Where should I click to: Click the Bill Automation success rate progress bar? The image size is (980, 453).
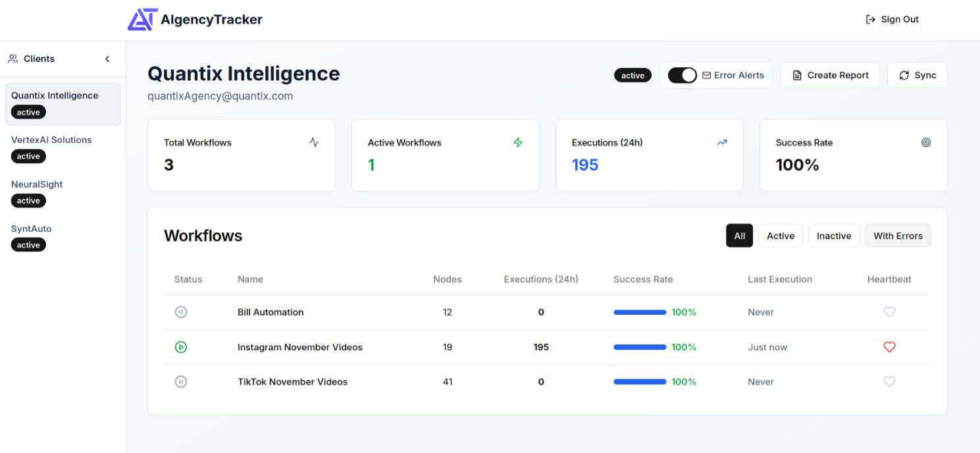click(x=640, y=312)
